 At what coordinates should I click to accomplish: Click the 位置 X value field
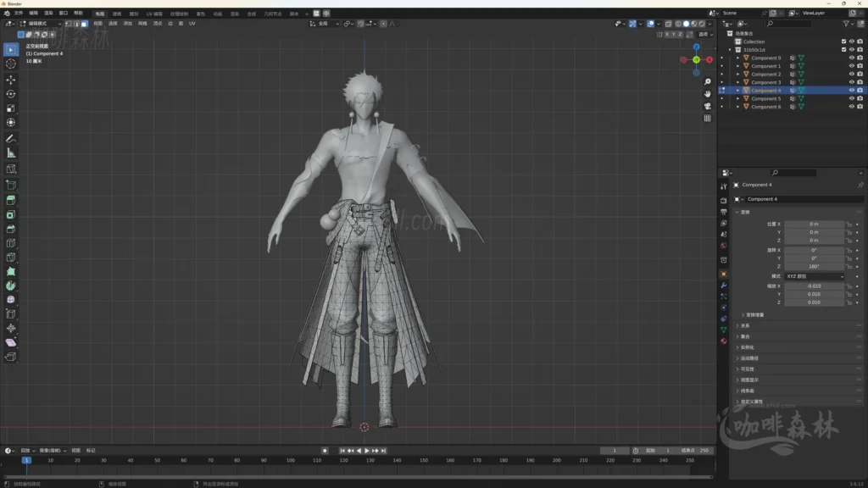click(x=814, y=224)
